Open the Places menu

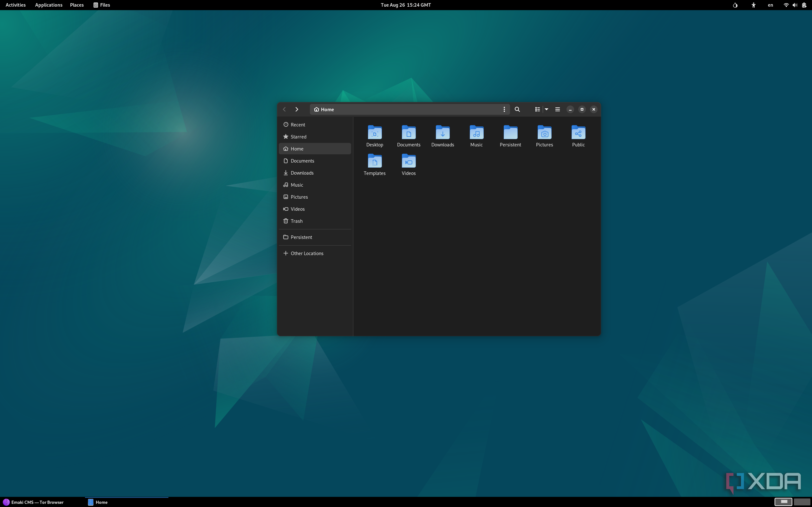(76, 5)
